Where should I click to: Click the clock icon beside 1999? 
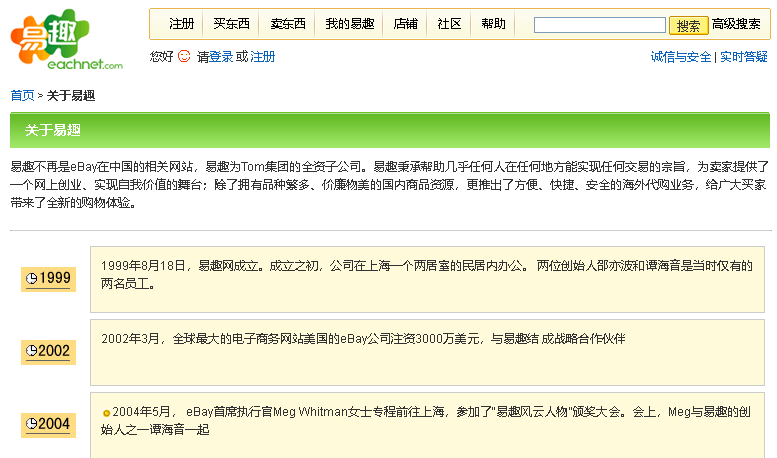tap(32, 279)
